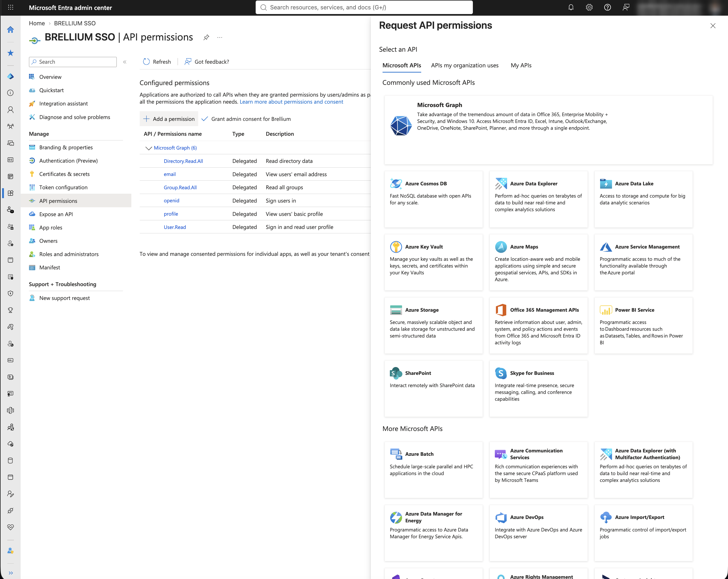Collapse the Microsoft Graph (6) permissions group
The height and width of the screenshot is (579, 728).
pyautogui.click(x=148, y=148)
